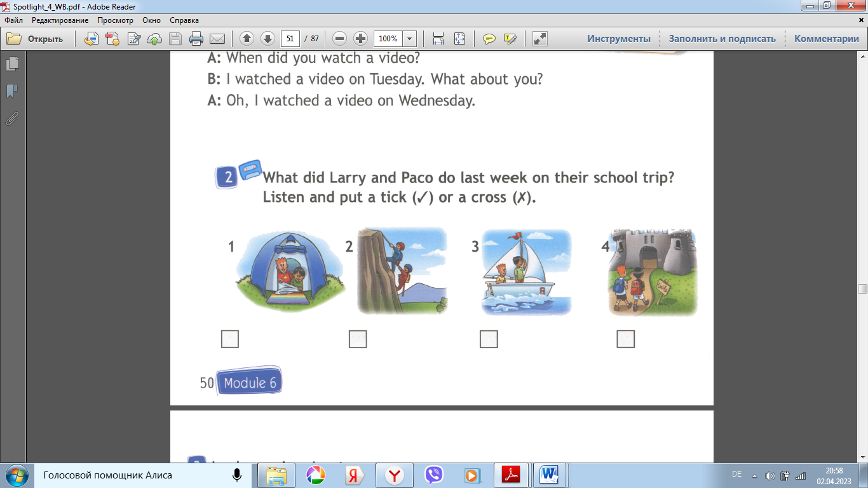Click the sailboat picture
868x488 pixels.
527,272
